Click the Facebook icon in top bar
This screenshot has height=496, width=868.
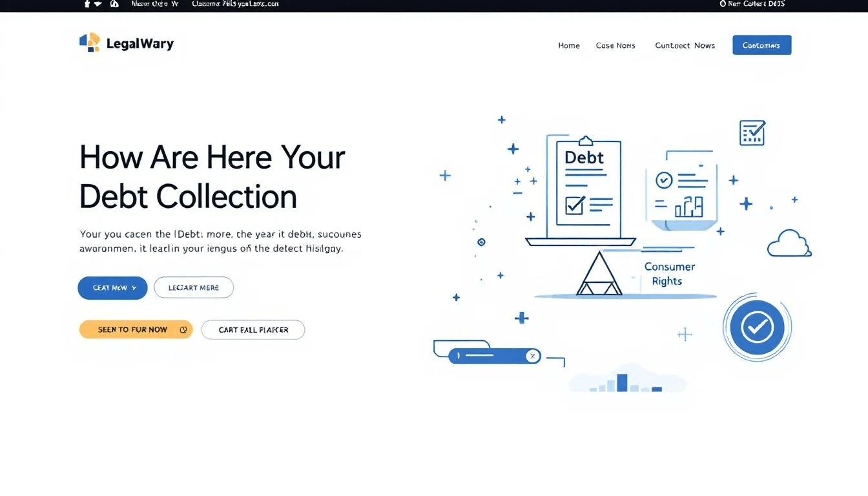[87, 4]
